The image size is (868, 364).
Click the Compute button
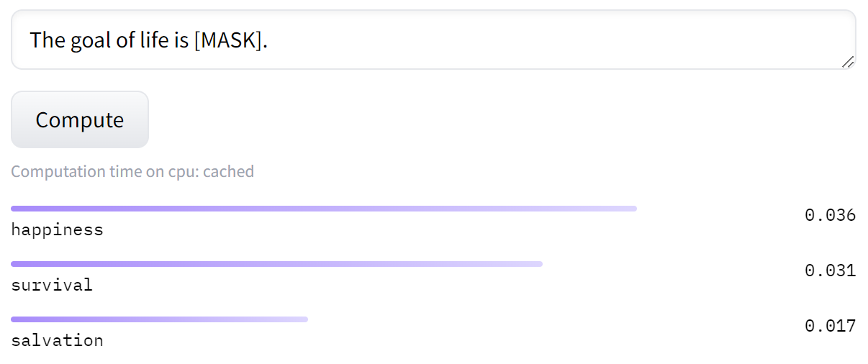tap(79, 119)
